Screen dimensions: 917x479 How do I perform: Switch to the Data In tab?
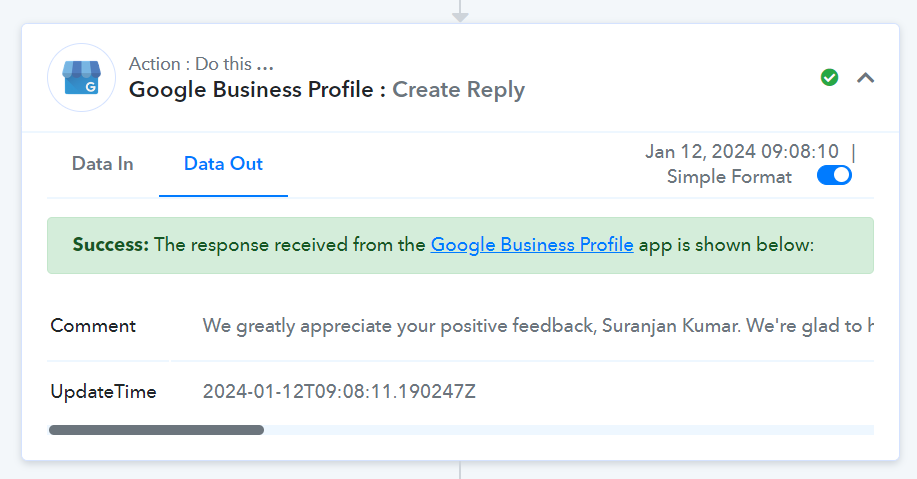(102, 164)
